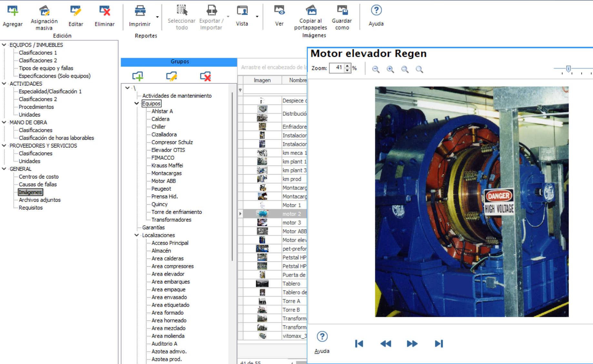The height and width of the screenshot is (364, 593).
Task: Click the Agregar toolbar icon
Action: point(13,11)
